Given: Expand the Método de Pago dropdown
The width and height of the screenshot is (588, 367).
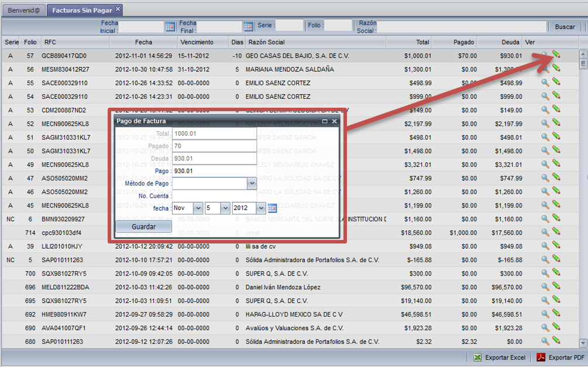Looking at the screenshot, I should coord(252,183).
